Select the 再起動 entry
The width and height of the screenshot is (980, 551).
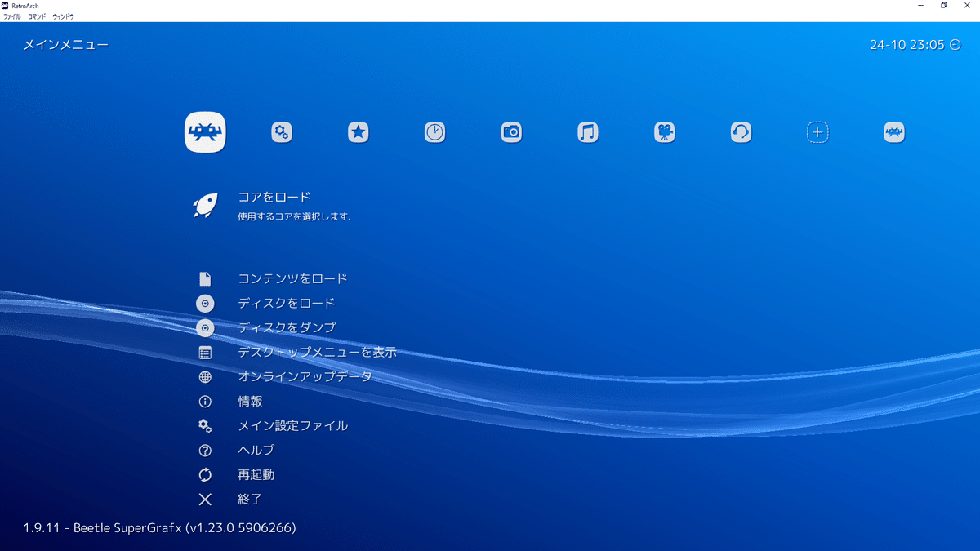pyautogui.click(x=256, y=475)
